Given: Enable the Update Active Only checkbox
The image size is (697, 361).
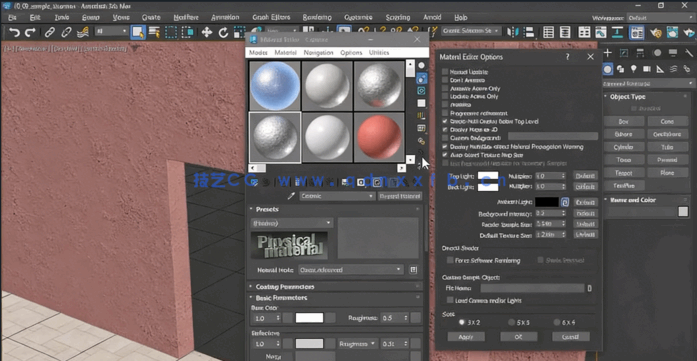Looking at the screenshot, I should pyautogui.click(x=445, y=96).
